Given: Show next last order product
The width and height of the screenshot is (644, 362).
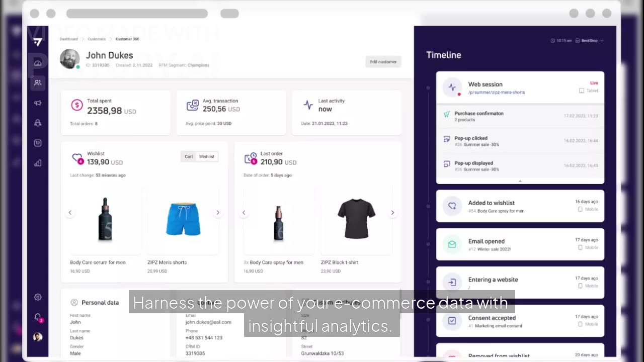Looking at the screenshot, I should 392,213.
